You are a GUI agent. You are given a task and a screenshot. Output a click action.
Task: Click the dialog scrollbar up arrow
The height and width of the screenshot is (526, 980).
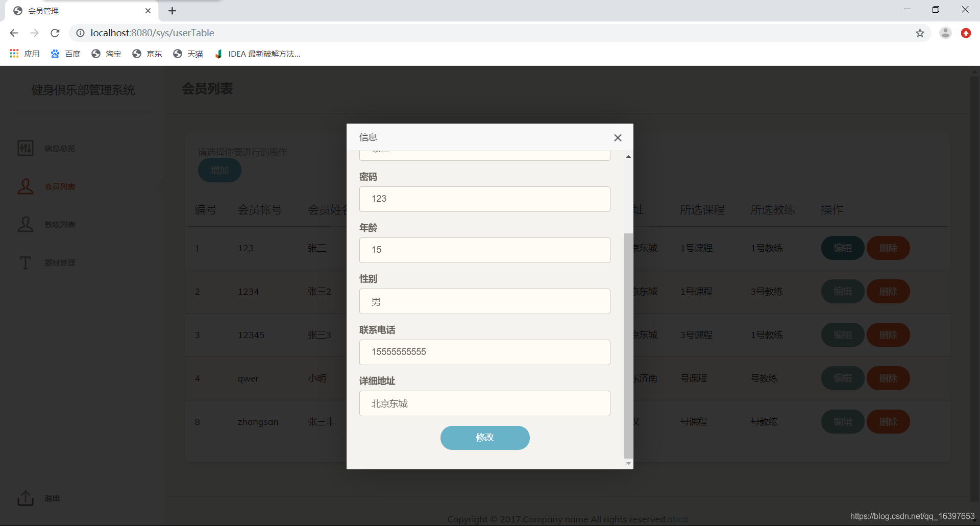tap(628, 156)
